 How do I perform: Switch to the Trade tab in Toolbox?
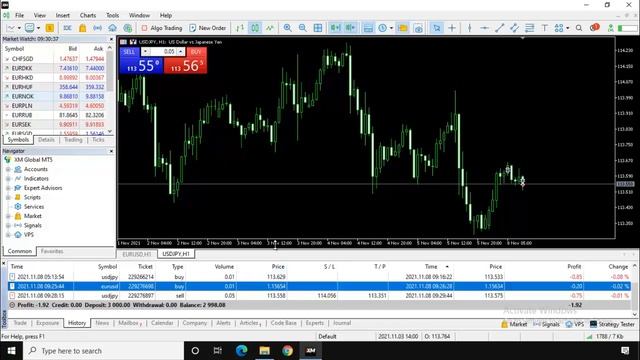tap(20, 323)
